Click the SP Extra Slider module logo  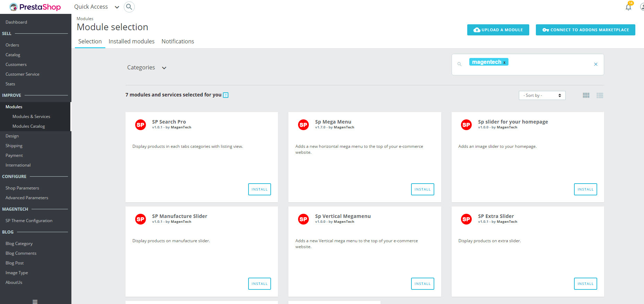click(x=466, y=219)
